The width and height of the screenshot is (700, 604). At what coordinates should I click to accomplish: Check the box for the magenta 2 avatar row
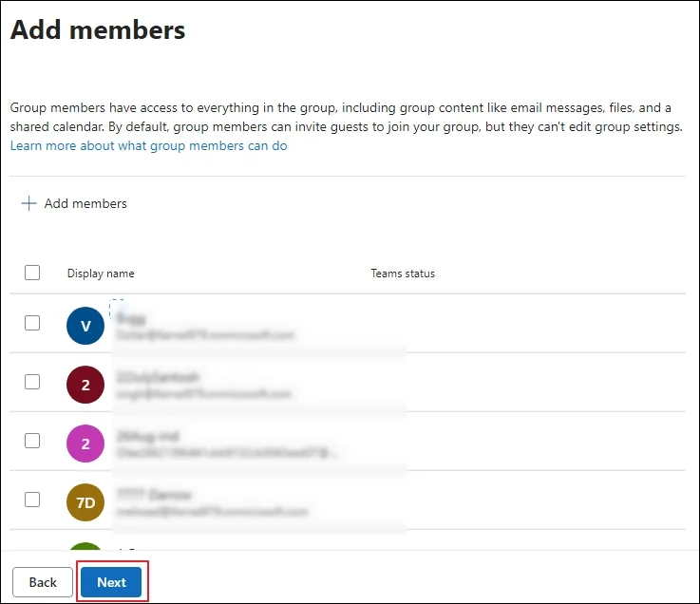click(x=32, y=441)
